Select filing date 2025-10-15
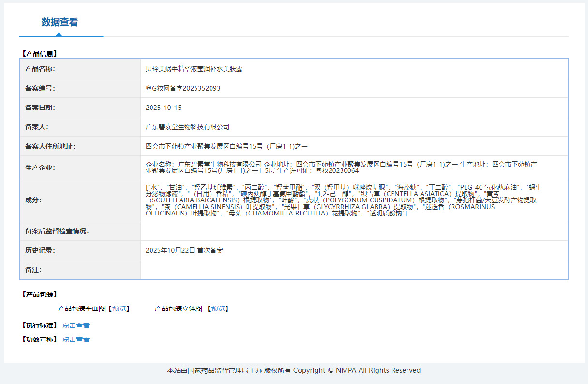Viewport: 588px width, 384px height. (164, 108)
